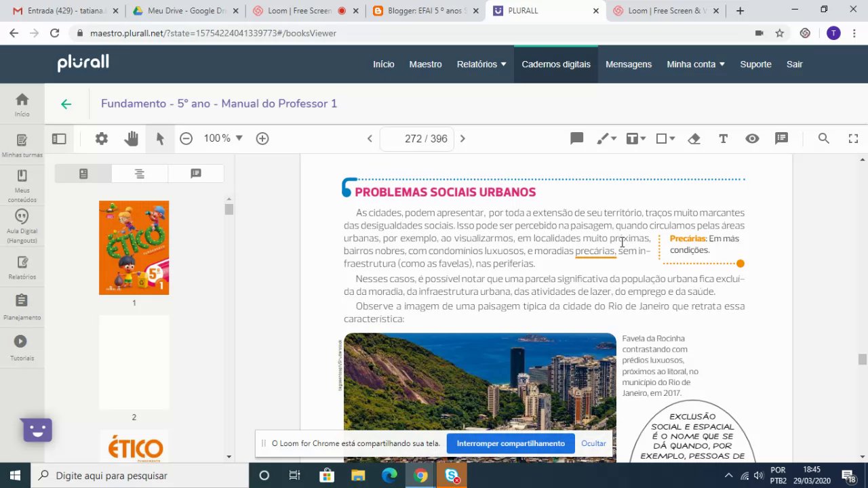Screen dimensions: 868x488
Task: Open the Windows Start menu
Action: tap(15, 475)
